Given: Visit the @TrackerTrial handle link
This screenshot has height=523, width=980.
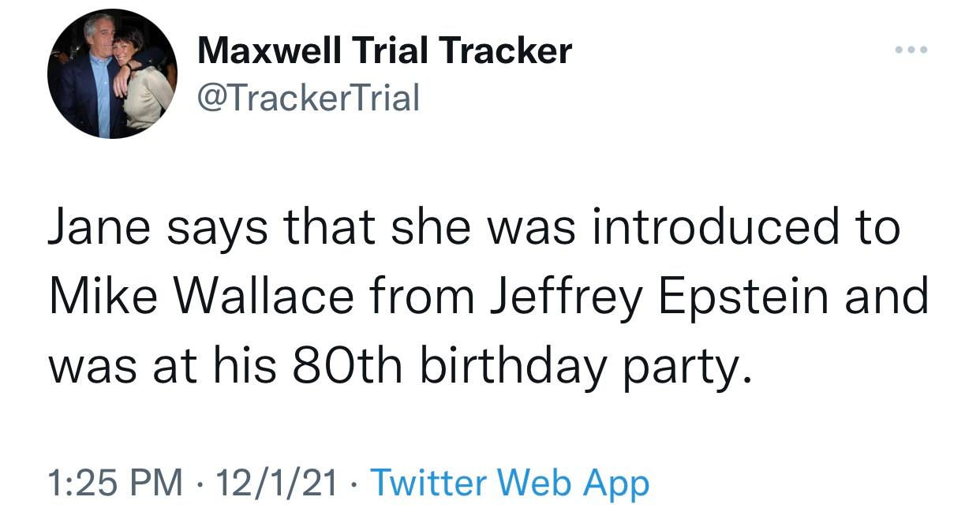Looking at the screenshot, I should pos(309,99).
